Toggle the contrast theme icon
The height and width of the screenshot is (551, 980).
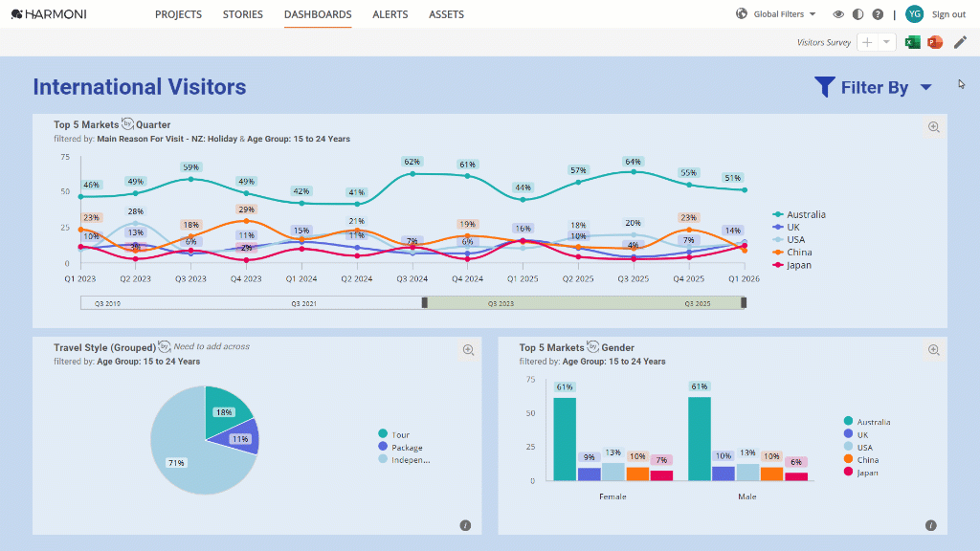[858, 14]
